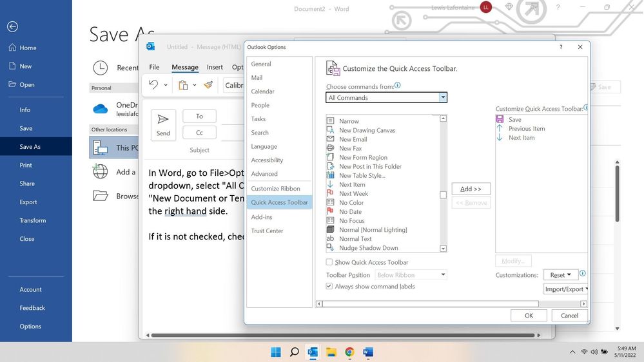
Task: Open the Advanced options category
Action: click(x=264, y=174)
